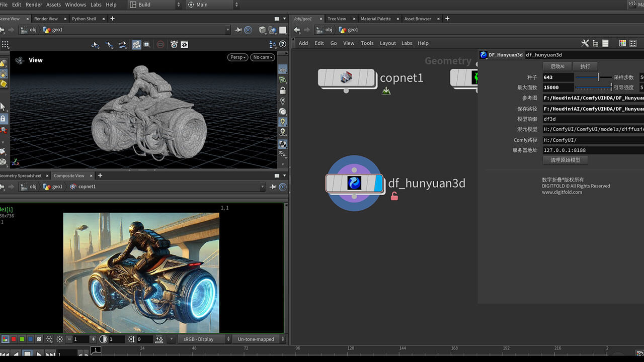Expand the Composite View path dropdown arrow

(262, 187)
